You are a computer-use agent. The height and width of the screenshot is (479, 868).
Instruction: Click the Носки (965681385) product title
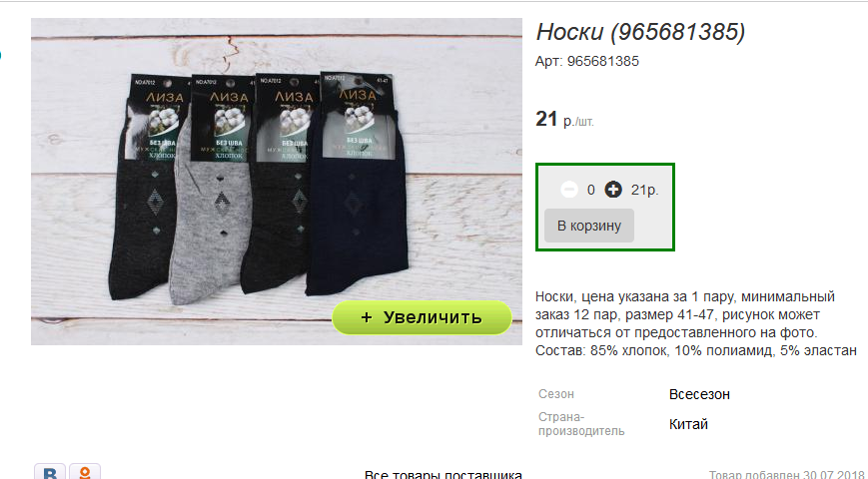tap(640, 32)
